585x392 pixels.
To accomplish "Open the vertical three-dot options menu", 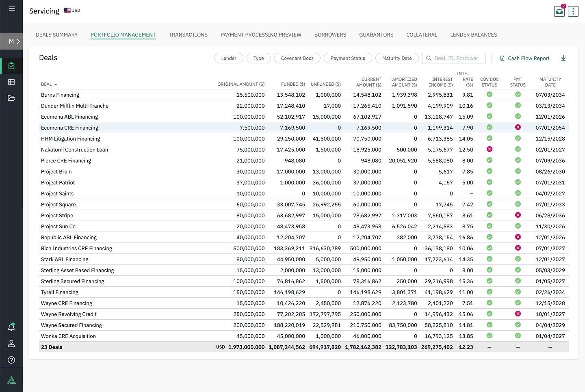I will pyautogui.click(x=573, y=11).
